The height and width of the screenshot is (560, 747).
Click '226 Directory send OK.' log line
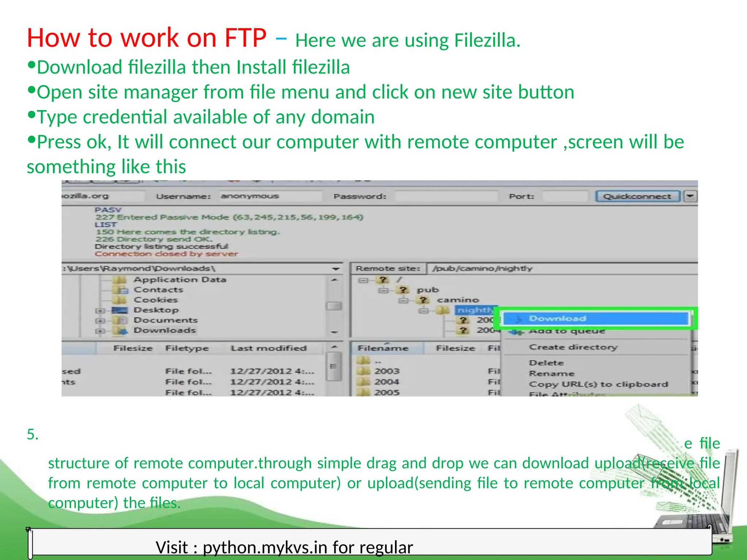tap(154, 239)
